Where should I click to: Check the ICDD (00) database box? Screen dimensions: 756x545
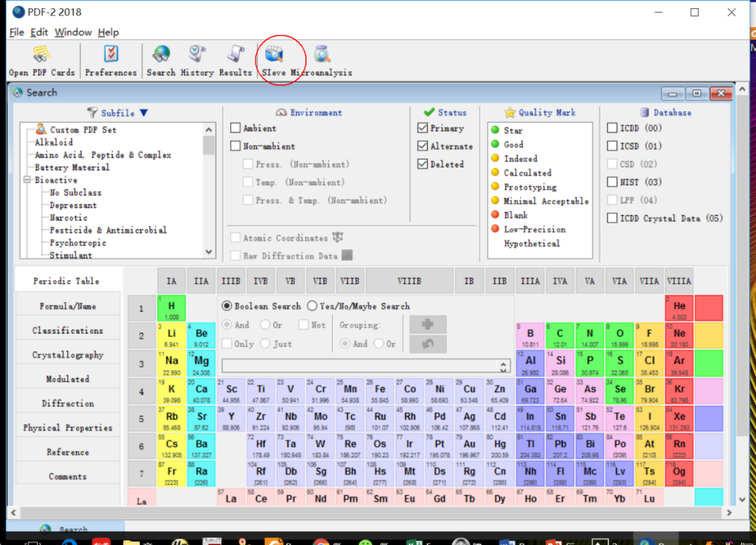coord(612,128)
